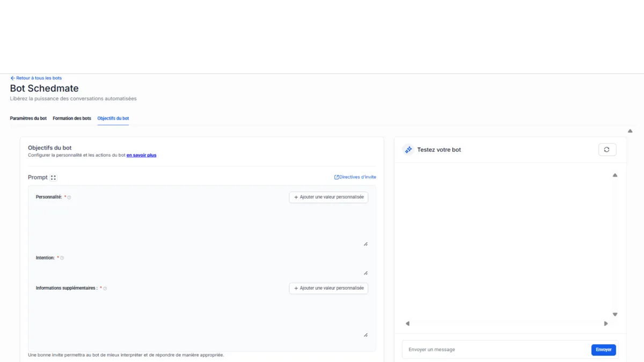Click the Libérez la puissance subtitle

[x=73, y=99]
